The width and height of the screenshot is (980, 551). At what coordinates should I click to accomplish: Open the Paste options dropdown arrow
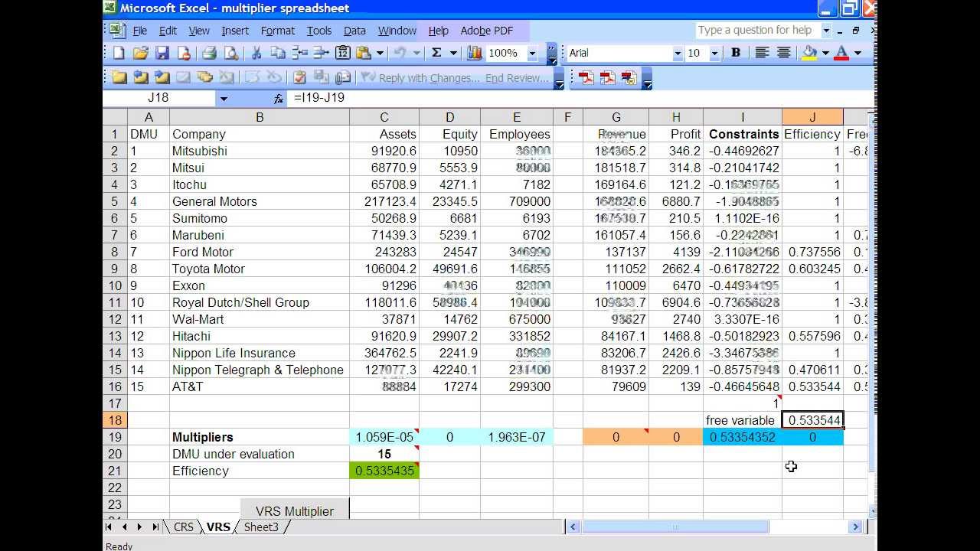coord(380,53)
